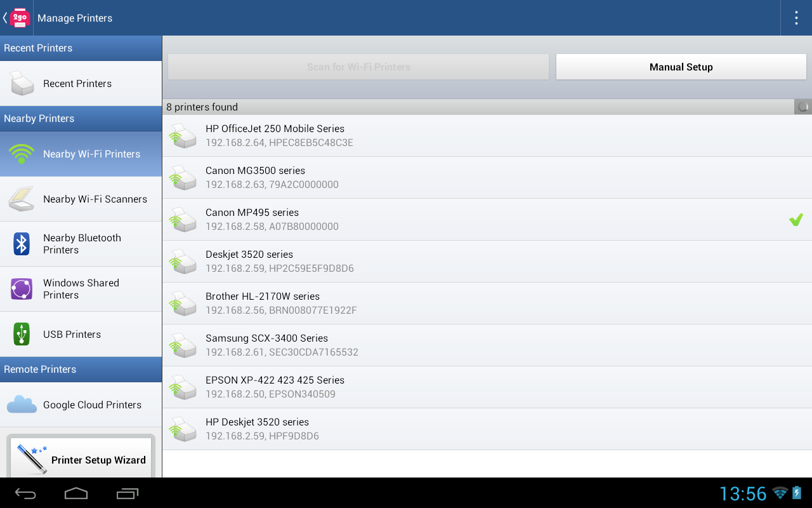Select Windows Shared Printers in sidebar
The width and height of the screenshot is (812, 508).
tap(81, 289)
